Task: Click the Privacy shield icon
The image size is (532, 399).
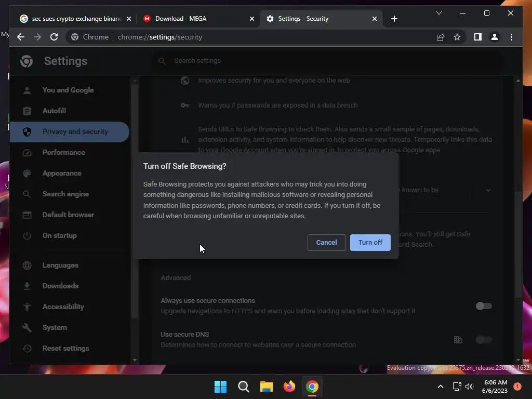Action: pyautogui.click(x=27, y=131)
